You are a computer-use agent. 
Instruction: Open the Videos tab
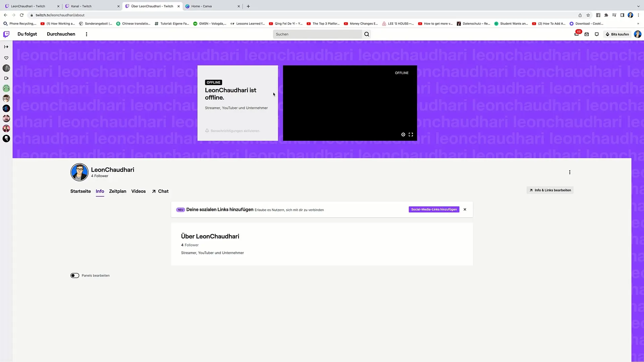[139, 191]
